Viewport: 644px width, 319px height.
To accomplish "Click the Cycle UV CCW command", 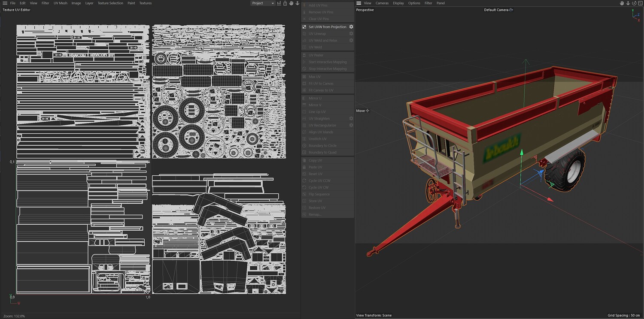I will [328, 181].
